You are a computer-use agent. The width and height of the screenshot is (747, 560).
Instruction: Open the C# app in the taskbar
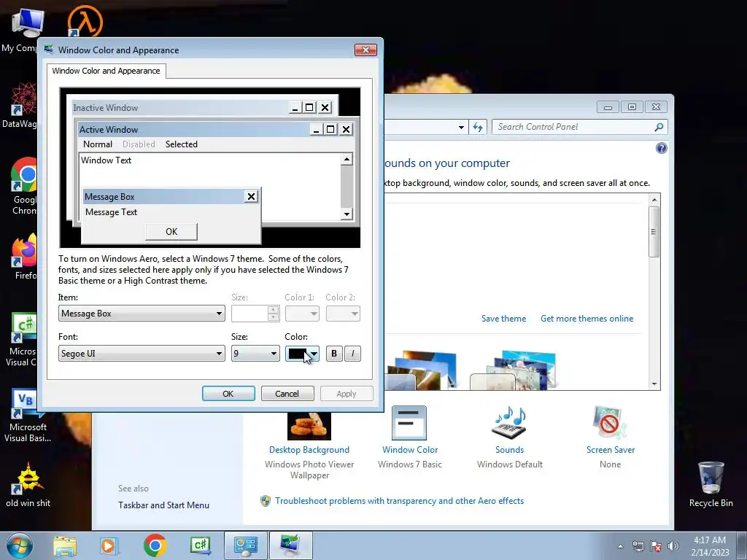point(200,545)
